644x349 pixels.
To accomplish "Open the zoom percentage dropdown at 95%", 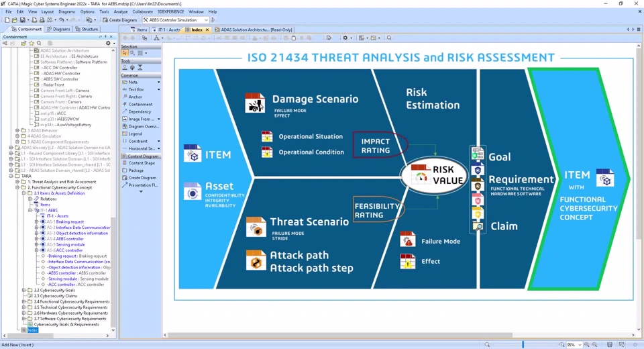I will tap(580, 345).
